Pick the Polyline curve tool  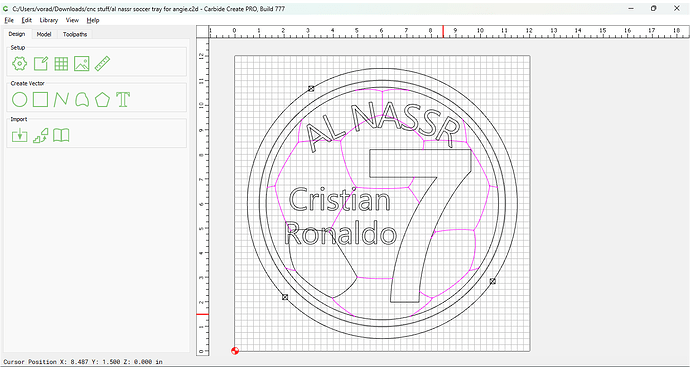tap(61, 100)
